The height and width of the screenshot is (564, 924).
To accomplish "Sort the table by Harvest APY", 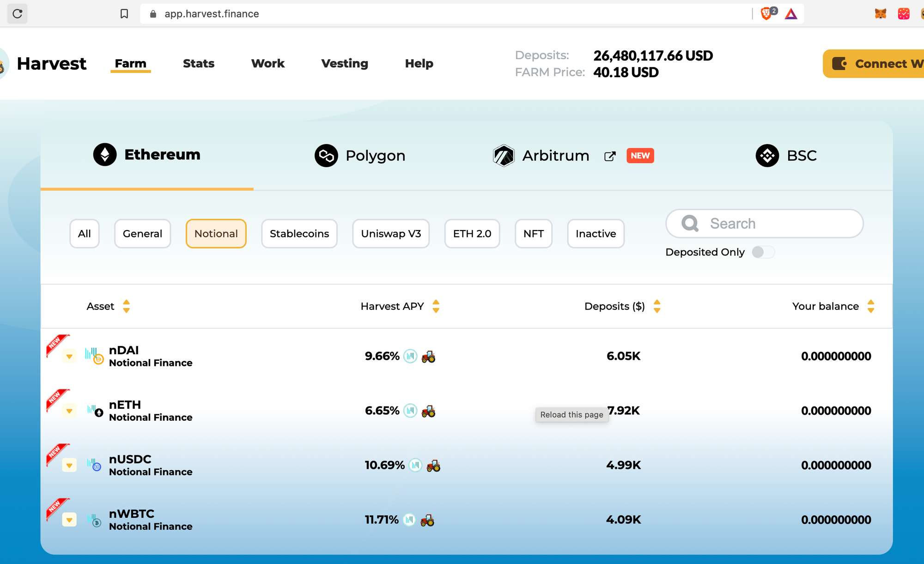I will pos(436,306).
